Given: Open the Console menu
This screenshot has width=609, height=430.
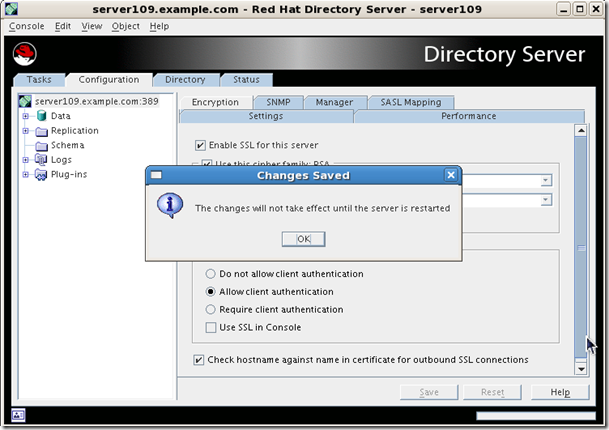Looking at the screenshot, I should pos(26,26).
